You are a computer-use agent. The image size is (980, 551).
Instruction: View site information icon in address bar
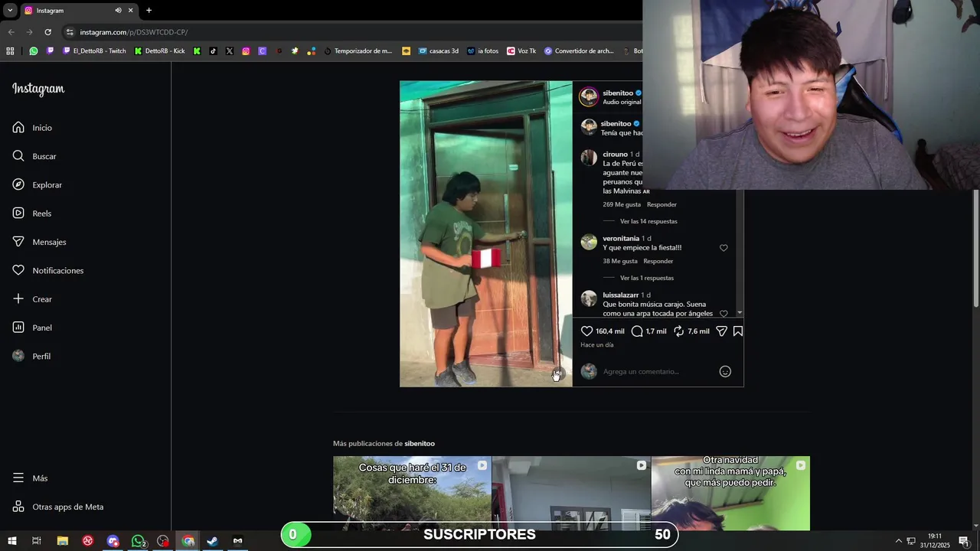(70, 32)
